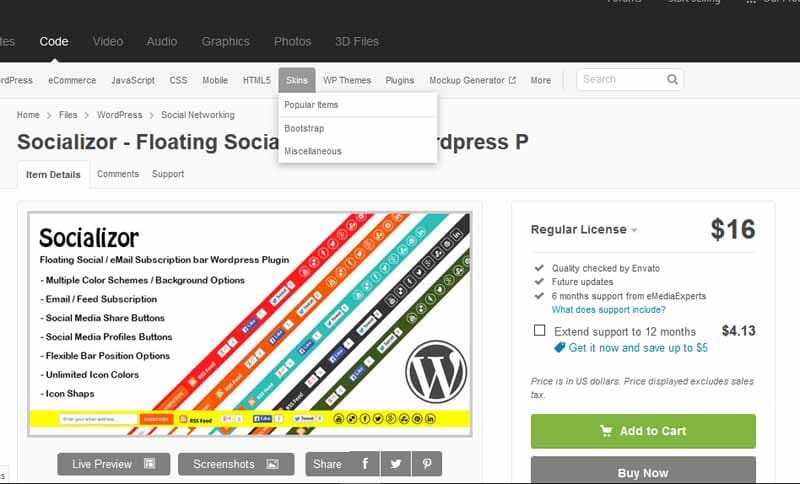Screen dimensions: 800x484
Task: Share on Pinterest icon
Action: [x=427, y=464]
